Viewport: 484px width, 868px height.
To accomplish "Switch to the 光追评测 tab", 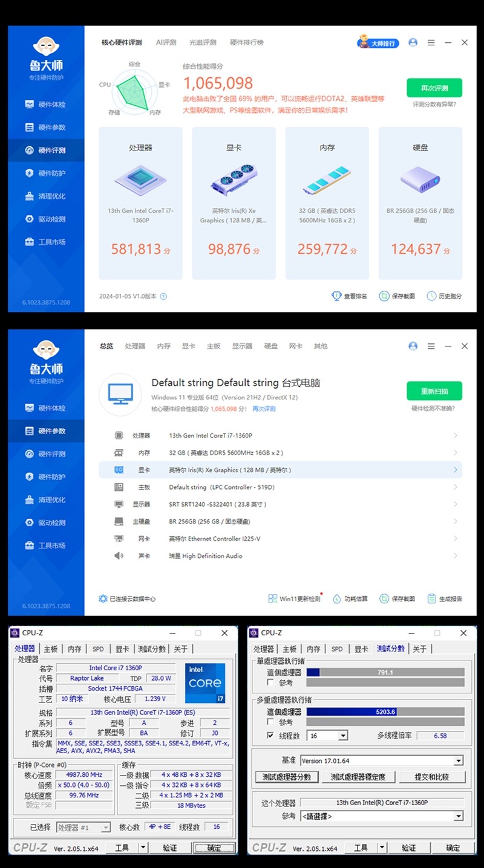I will click(x=203, y=43).
